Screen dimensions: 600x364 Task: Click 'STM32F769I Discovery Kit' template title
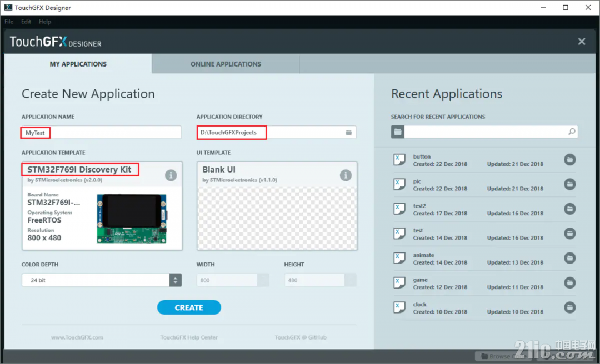point(79,169)
